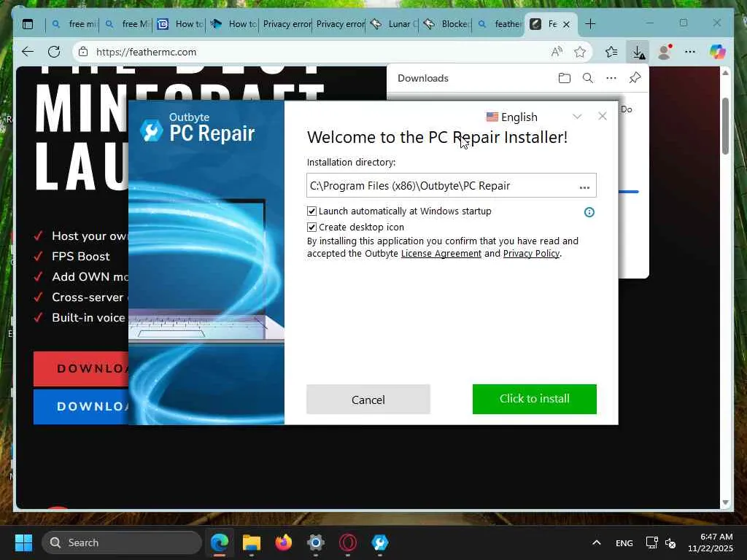Switch to the feather search tab
Screen dimensions: 747x560
(x=499, y=24)
